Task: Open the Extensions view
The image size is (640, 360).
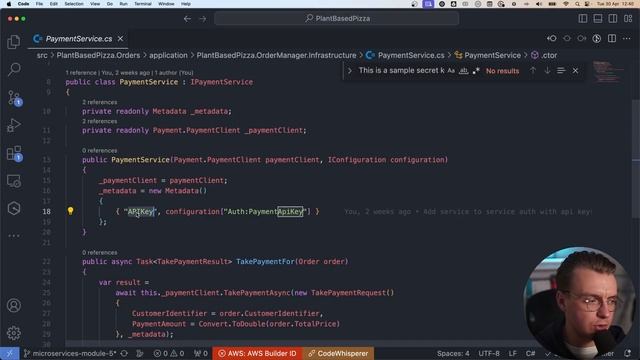Action: coord(14,153)
